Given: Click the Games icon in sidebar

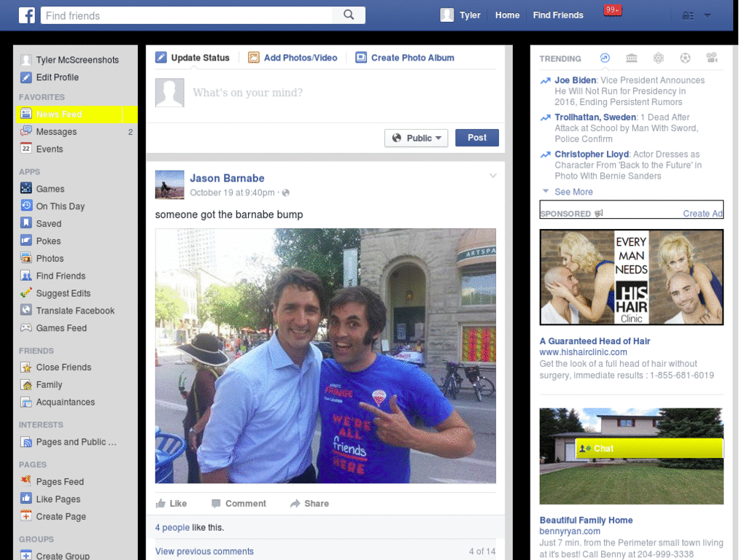Looking at the screenshot, I should pos(26,188).
